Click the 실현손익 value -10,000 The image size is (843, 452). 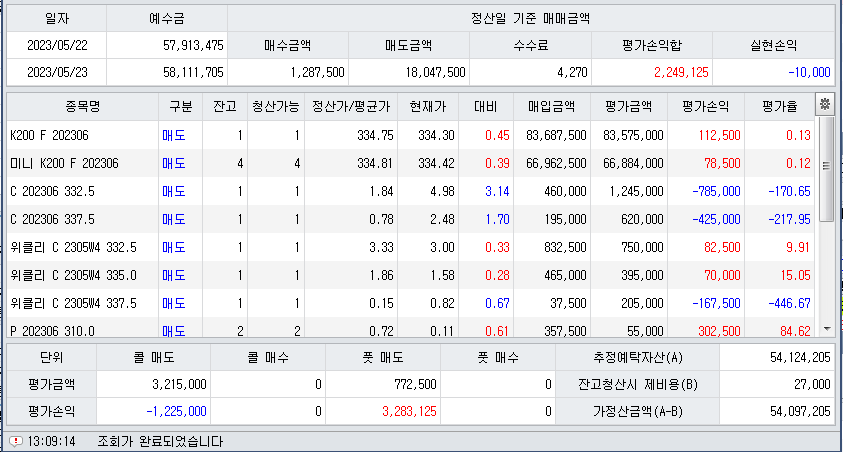(809, 72)
